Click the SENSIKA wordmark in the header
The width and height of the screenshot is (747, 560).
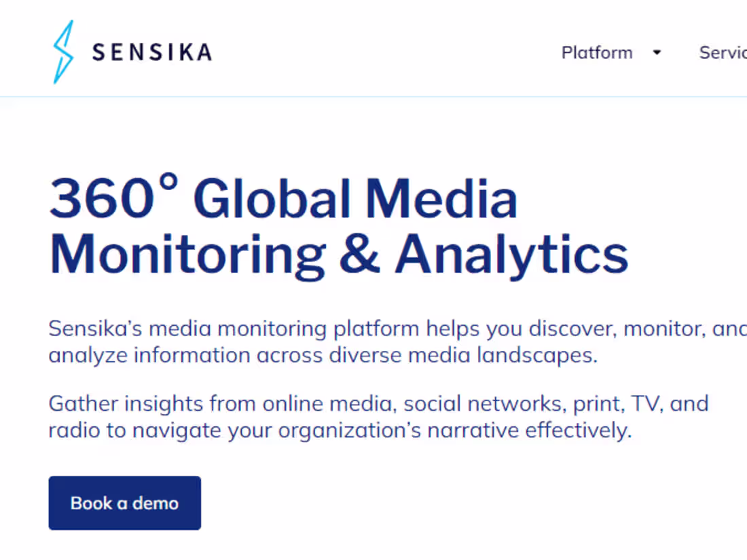(151, 52)
